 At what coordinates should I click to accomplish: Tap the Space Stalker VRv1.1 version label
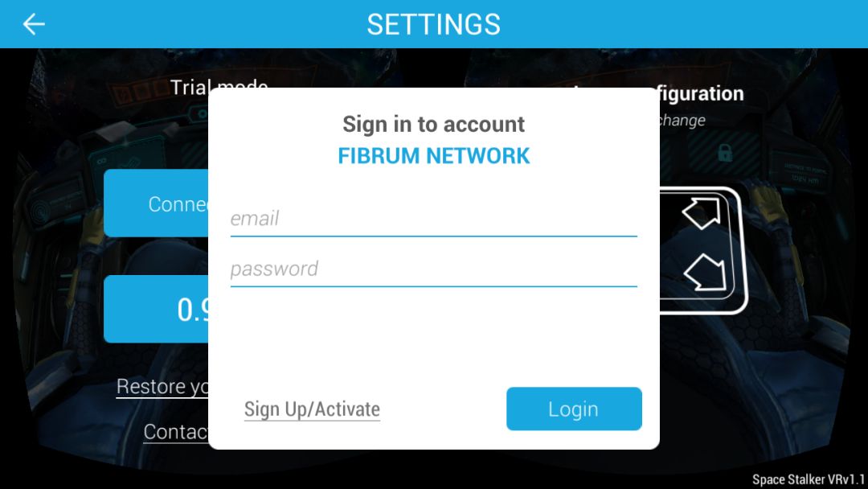(x=808, y=479)
